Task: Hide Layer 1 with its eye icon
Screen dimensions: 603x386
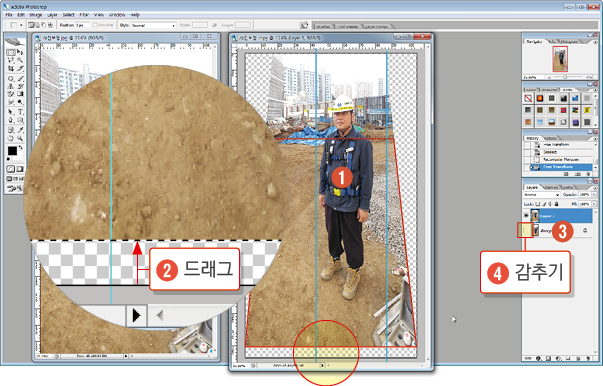Action: coord(526,216)
